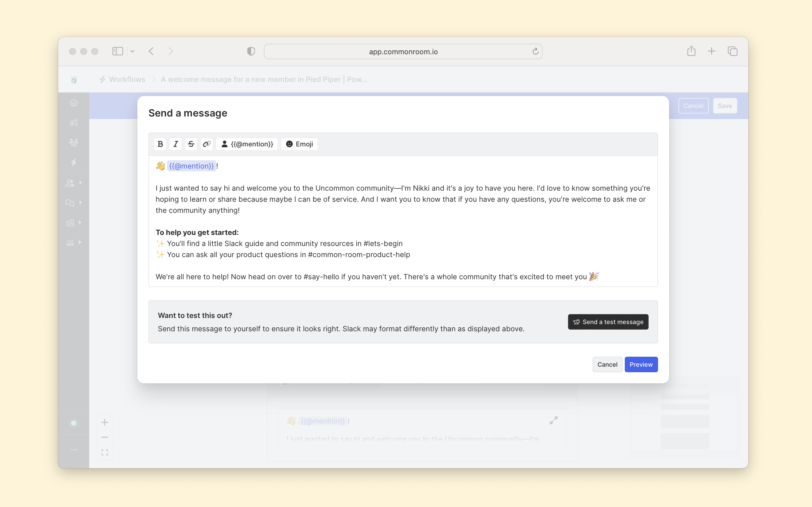Show browser tab overview
The width and height of the screenshot is (812, 507).
(733, 51)
